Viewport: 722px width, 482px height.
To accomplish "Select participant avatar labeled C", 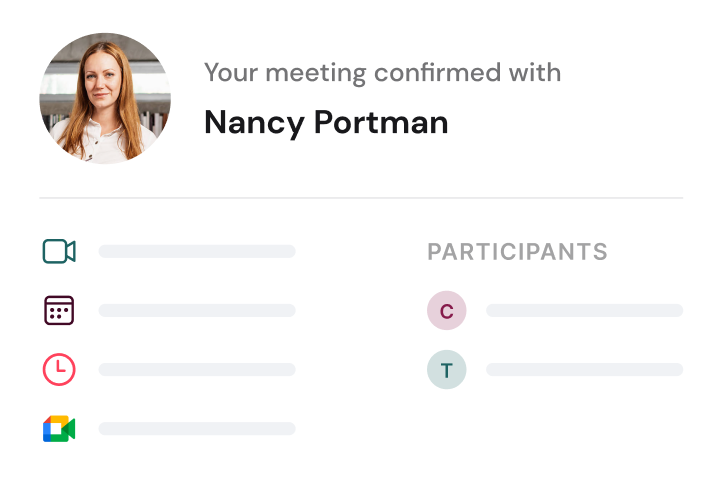I will point(446,311).
